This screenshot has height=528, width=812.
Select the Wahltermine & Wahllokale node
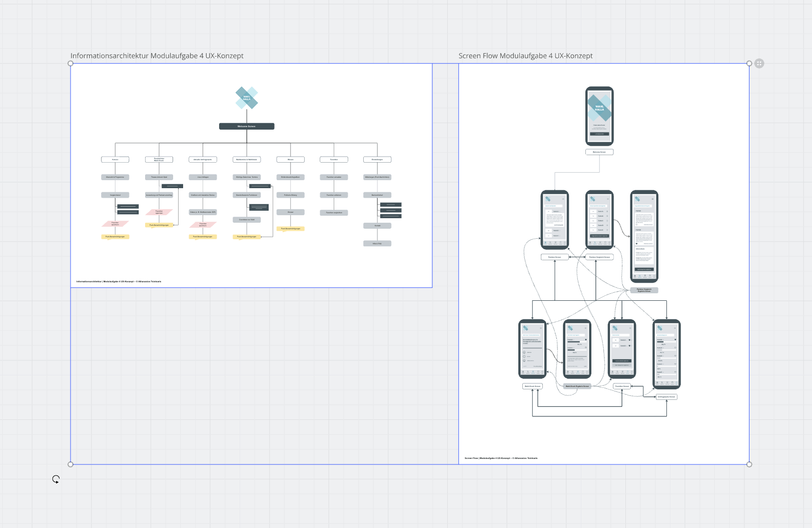(247, 160)
